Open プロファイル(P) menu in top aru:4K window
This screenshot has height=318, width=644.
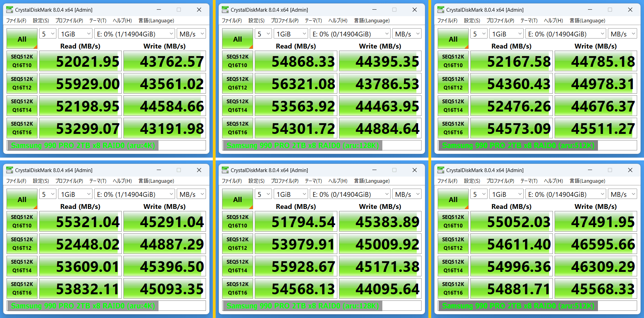click(69, 21)
